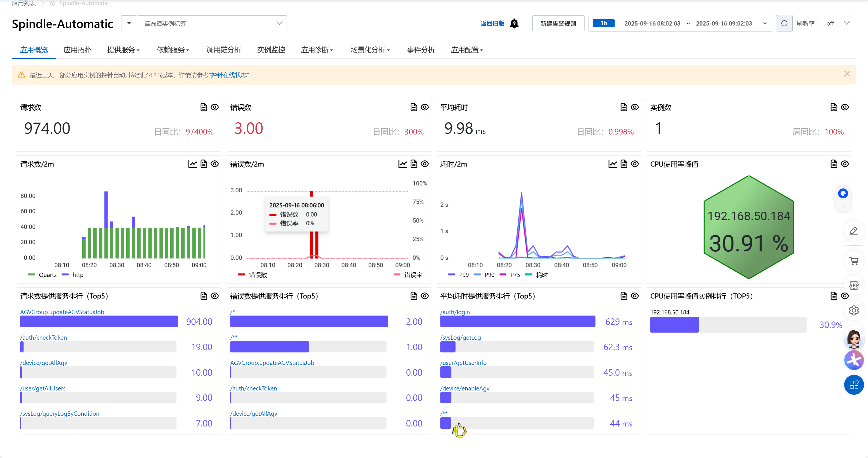Expand the time range picker dropdown
This screenshot has height=458, width=868.
(764, 23)
